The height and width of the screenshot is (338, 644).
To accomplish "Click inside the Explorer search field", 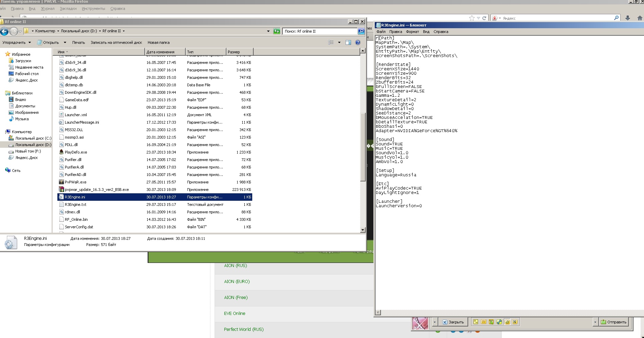I will 320,31.
